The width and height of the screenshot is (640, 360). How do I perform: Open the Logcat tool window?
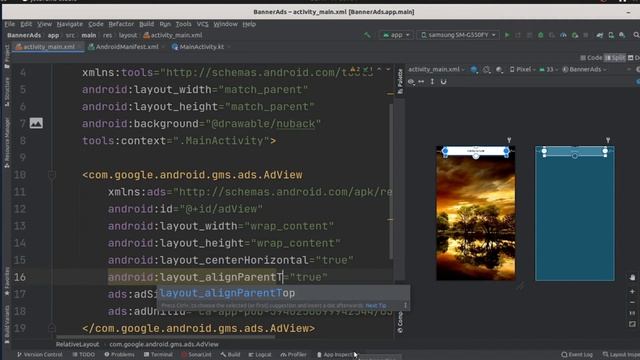[260, 355]
